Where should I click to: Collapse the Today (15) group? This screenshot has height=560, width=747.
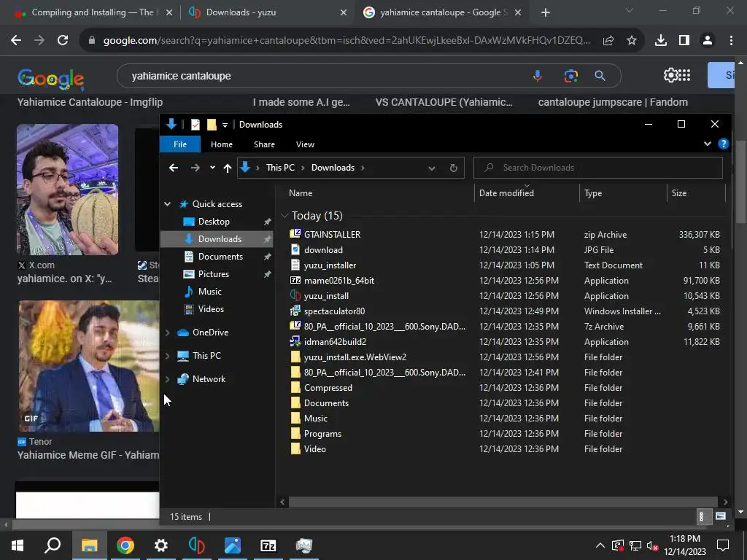pos(285,216)
